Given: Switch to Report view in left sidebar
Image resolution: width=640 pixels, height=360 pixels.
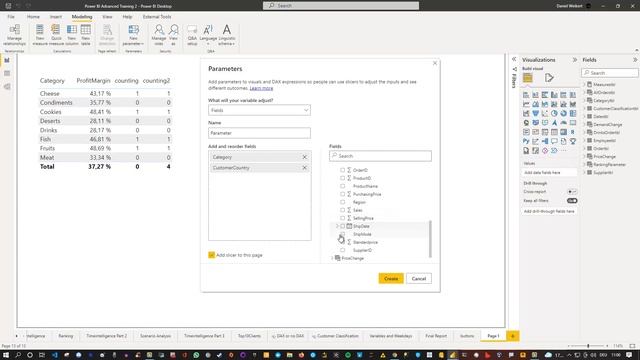Looking at the screenshot, I should (7, 60).
